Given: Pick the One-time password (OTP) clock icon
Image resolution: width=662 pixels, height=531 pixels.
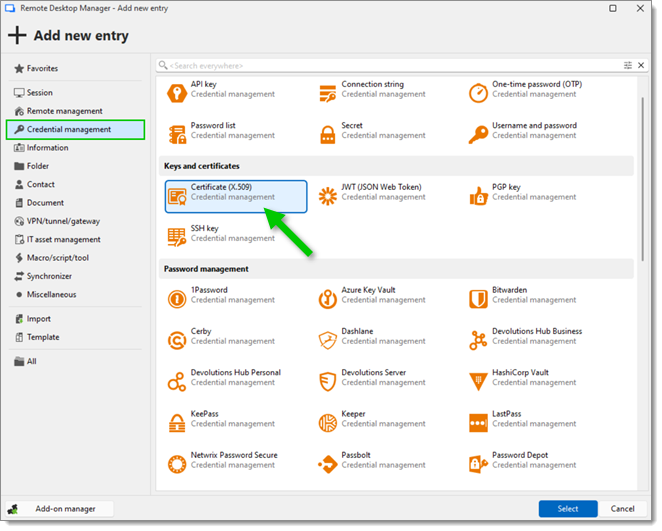Looking at the screenshot, I should (478, 93).
